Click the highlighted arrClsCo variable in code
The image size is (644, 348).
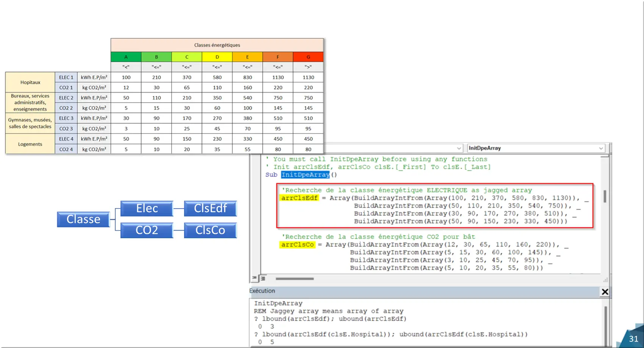pyautogui.click(x=297, y=245)
